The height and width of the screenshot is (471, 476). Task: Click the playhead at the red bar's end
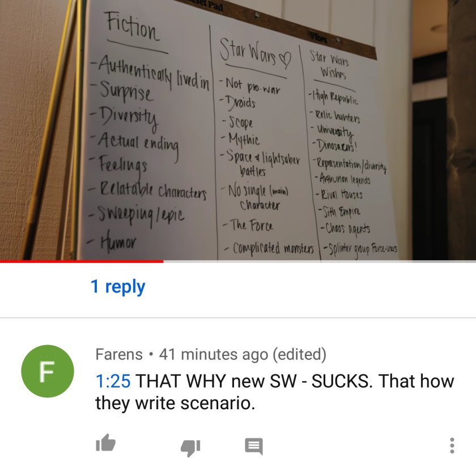(163, 261)
